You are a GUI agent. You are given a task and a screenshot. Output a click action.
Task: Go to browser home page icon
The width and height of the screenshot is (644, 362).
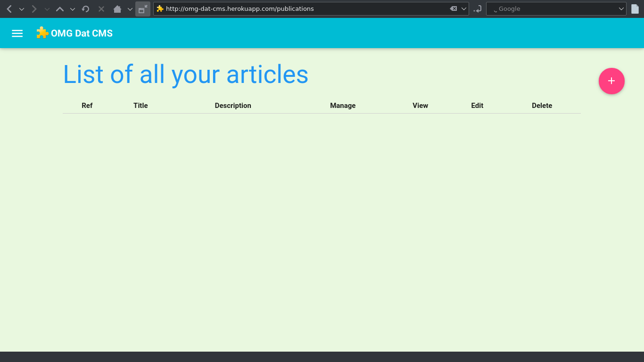[x=117, y=9]
